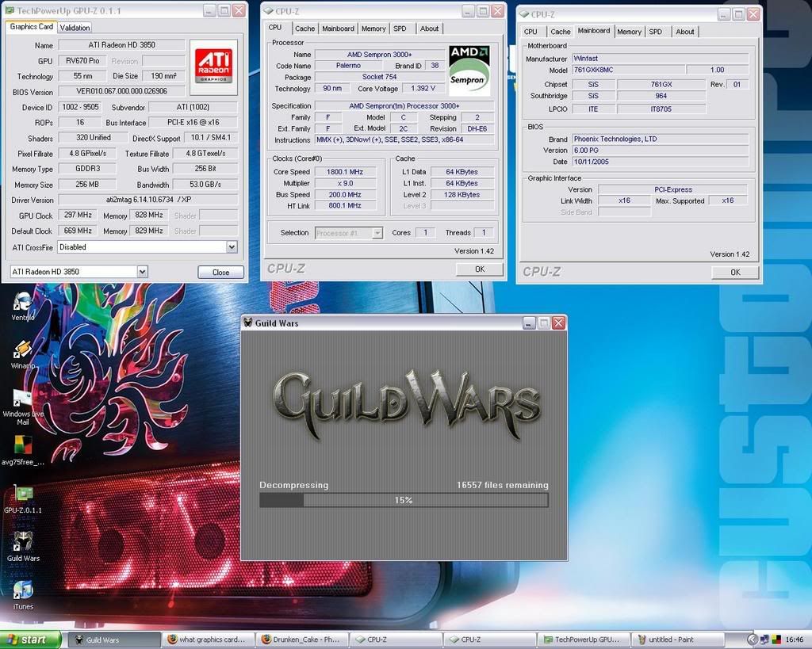Click OK in the CPU-Z CPU tab window
Screen dimensions: 812x649
[x=480, y=269]
